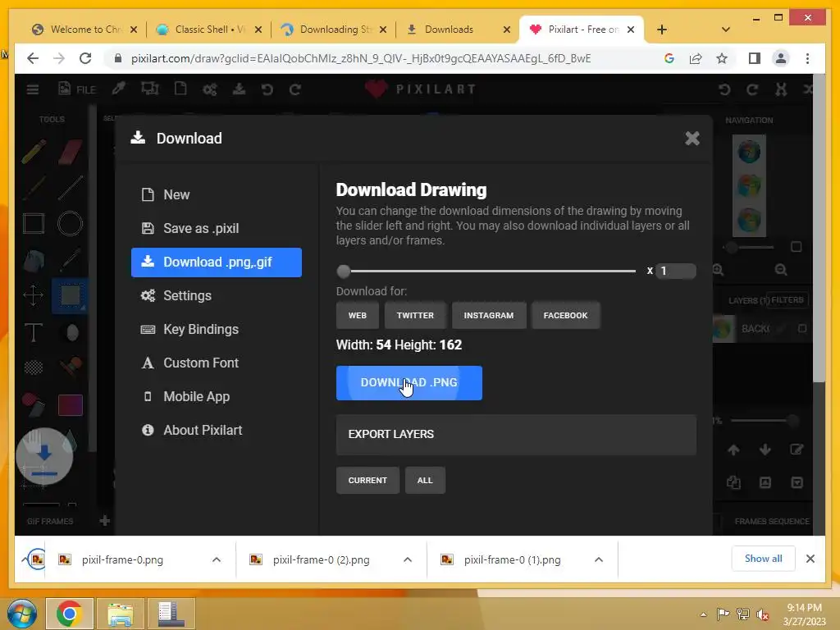The width and height of the screenshot is (840, 630).
Task: Open the tab search dropdown chevron
Action: click(x=726, y=30)
